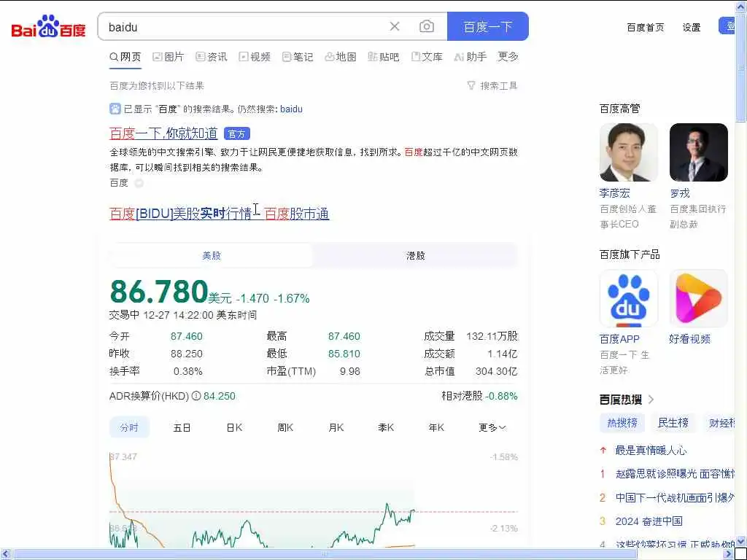Open the 笔记 tab
This screenshot has width=747, height=560.
click(x=298, y=57)
